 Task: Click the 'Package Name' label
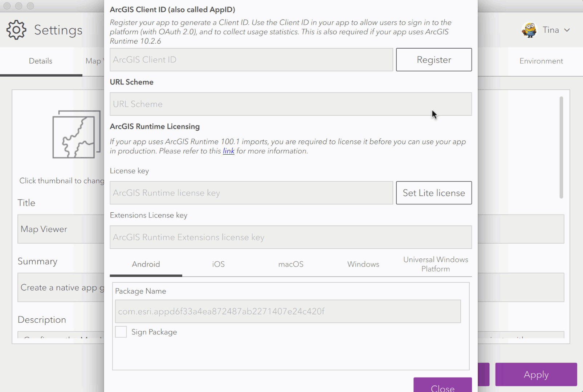(x=140, y=291)
